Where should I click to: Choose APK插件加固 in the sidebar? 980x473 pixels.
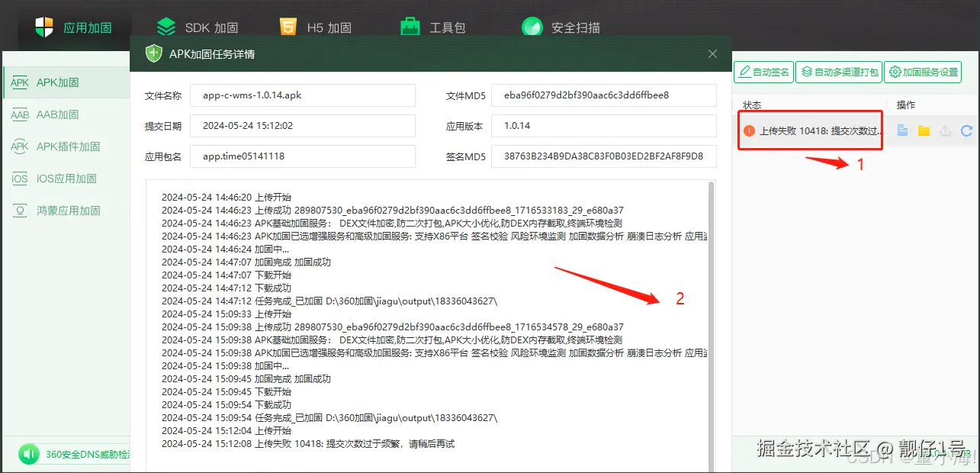pos(66,146)
